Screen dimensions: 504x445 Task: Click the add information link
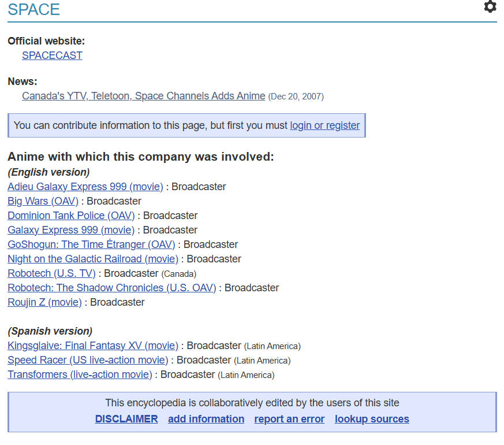point(206,419)
